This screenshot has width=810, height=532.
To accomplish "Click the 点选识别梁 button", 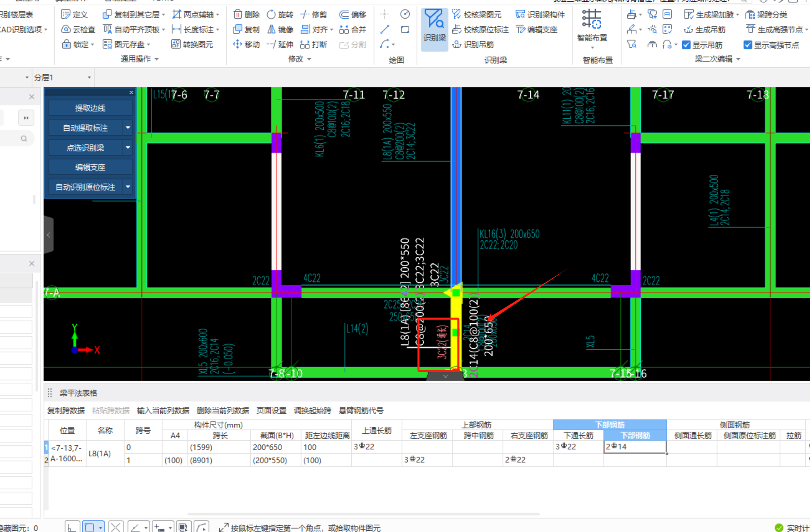I will 86,147.
